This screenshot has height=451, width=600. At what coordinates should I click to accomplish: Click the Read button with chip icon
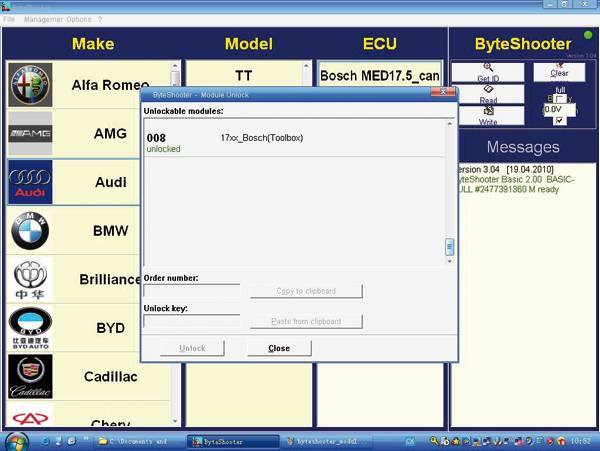click(488, 94)
